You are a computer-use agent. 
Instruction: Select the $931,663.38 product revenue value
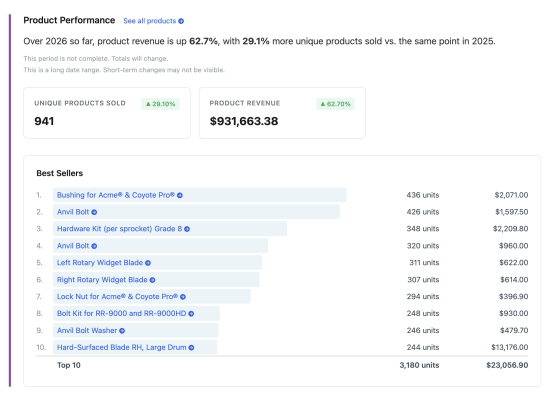(x=244, y=121)
